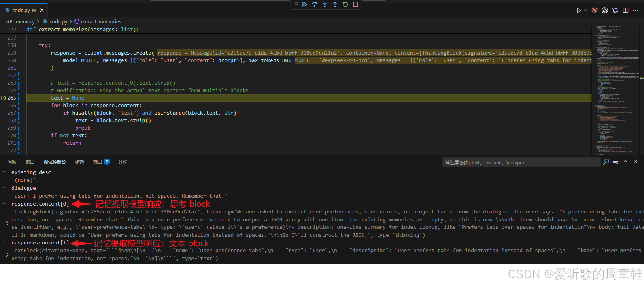Click 'def extract_memories' sticky scroll header
This screenshot has width=644, height=285.
(83, 30)
